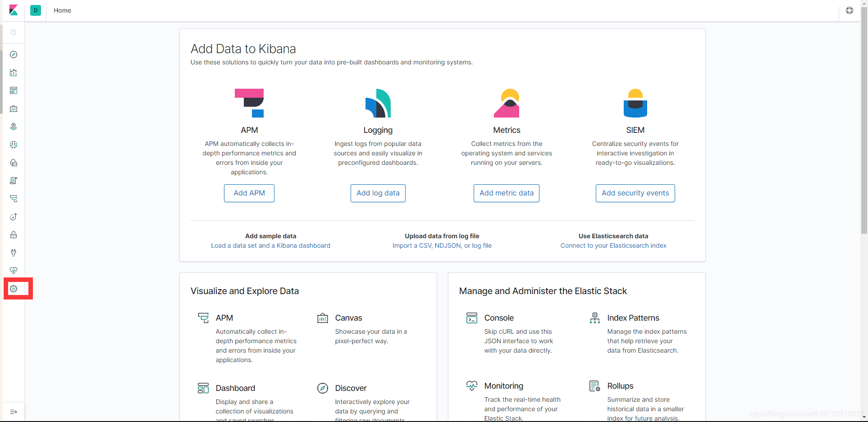Open Discover from the sidebar compass icon
Image resolution: width=868 pixels, height=422 pixels.
(x=14, y=54)
